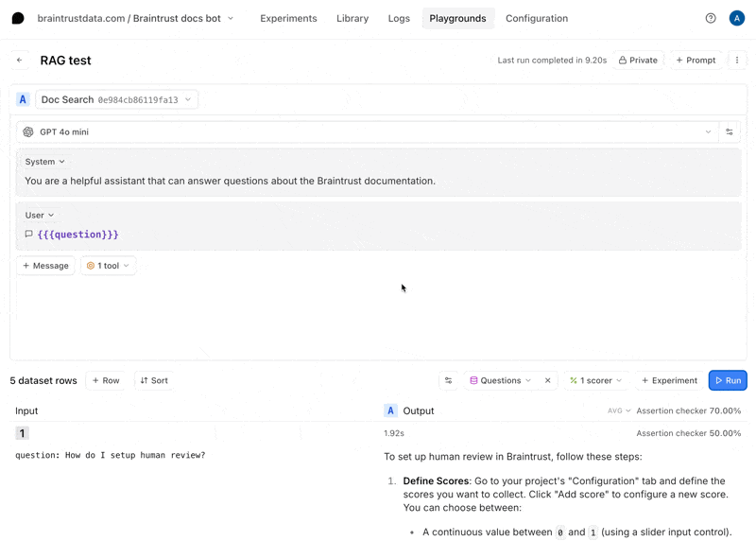This screenshot has height=541, width=756.
Task: Open the AVG aggregation dropdown
Action: (619, 411)
